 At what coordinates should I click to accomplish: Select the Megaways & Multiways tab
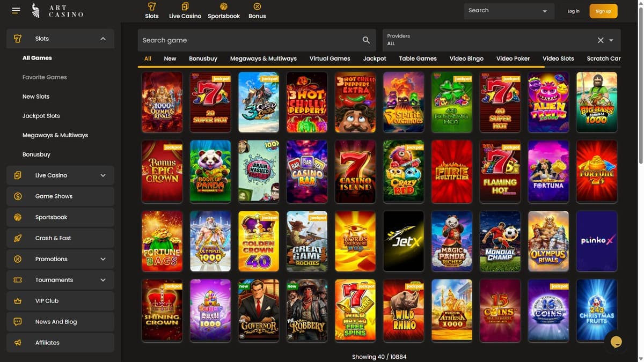264,58
